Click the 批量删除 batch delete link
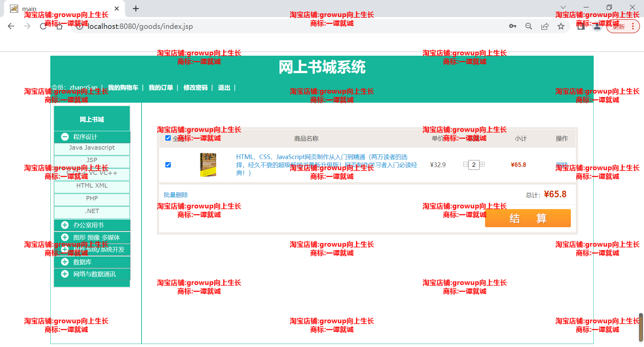 (175, 195)
